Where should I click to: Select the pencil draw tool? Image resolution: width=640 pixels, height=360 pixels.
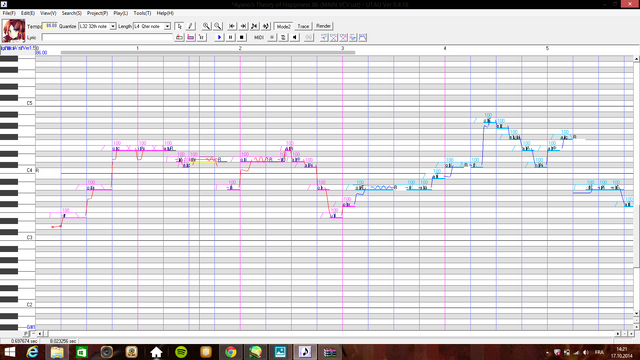(x=190, y=26)
